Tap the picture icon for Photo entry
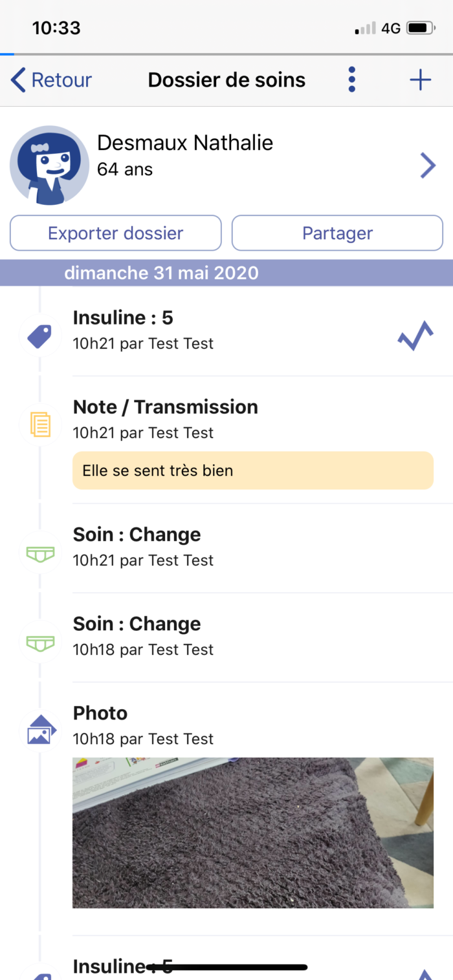Viewport: 453px width, 980px height. coord(41,730)
